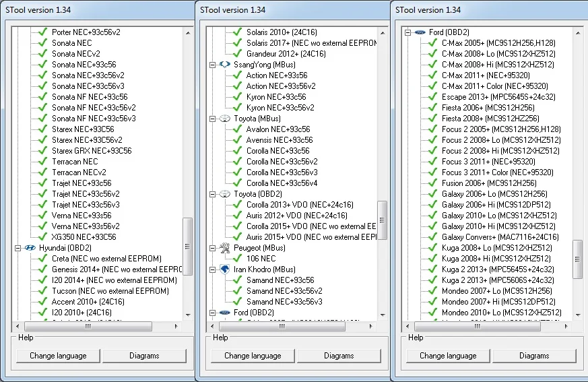Click green checkmark beside Creta entry
This screenshot has height=382, width=588.
42,259
